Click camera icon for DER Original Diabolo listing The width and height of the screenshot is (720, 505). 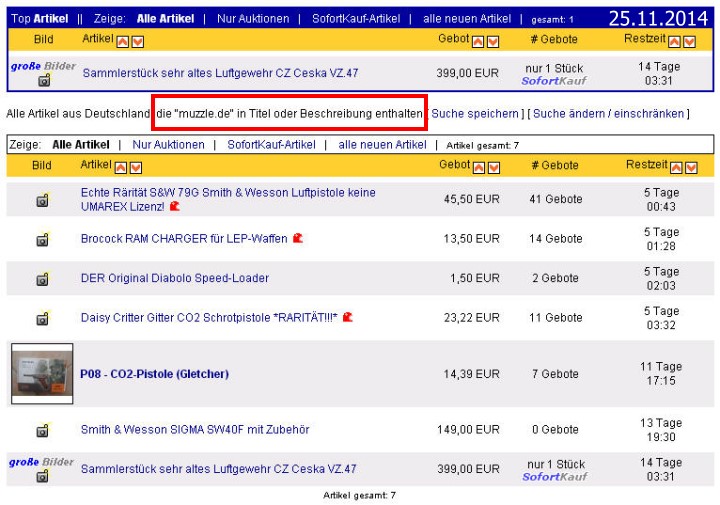click(42, 278)
